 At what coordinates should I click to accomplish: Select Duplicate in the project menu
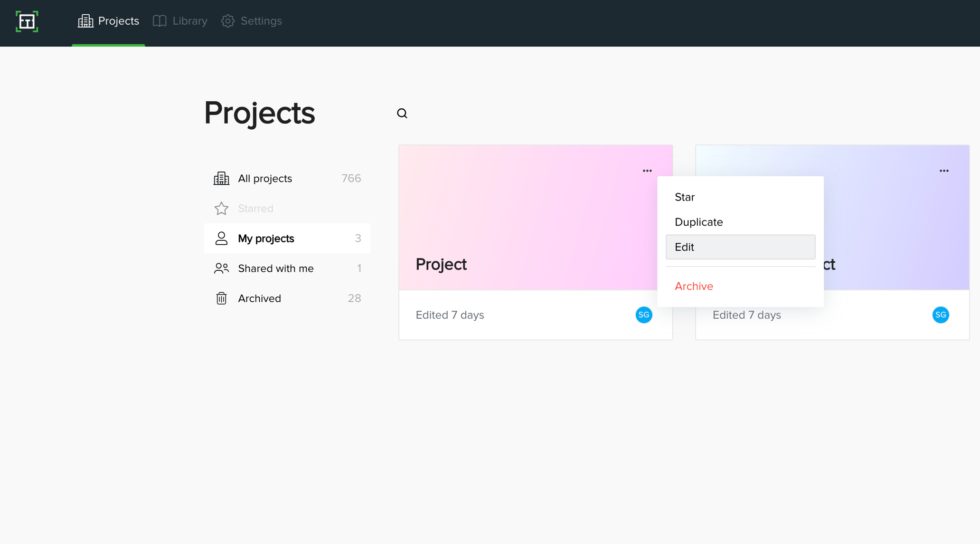[698, 222]
